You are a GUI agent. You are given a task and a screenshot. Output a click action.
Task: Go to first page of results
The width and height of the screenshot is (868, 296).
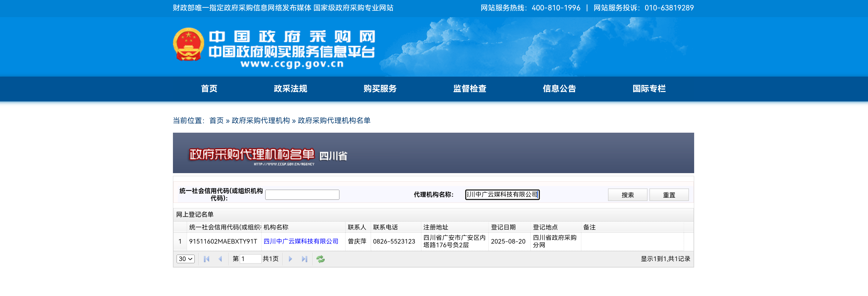click(x=207, y=259)
